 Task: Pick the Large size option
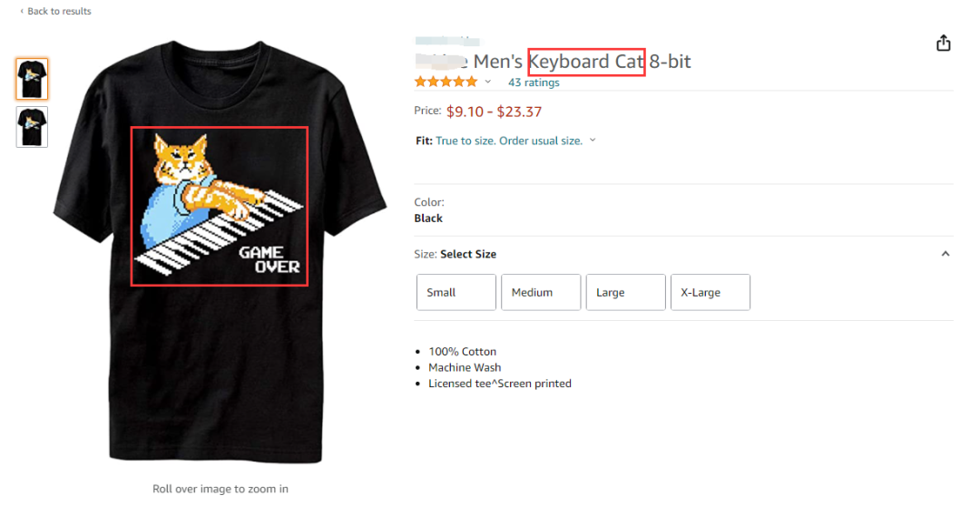click(625, 293)
